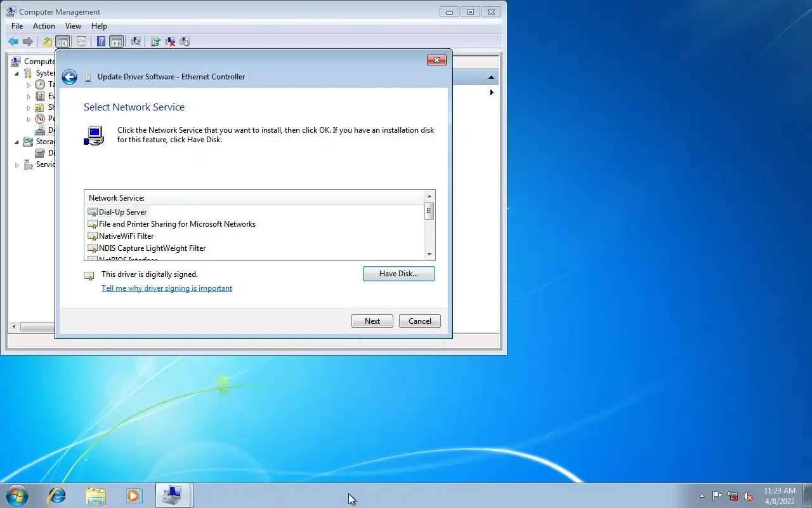Select Dial-Up Server in the list

(122, 212)
